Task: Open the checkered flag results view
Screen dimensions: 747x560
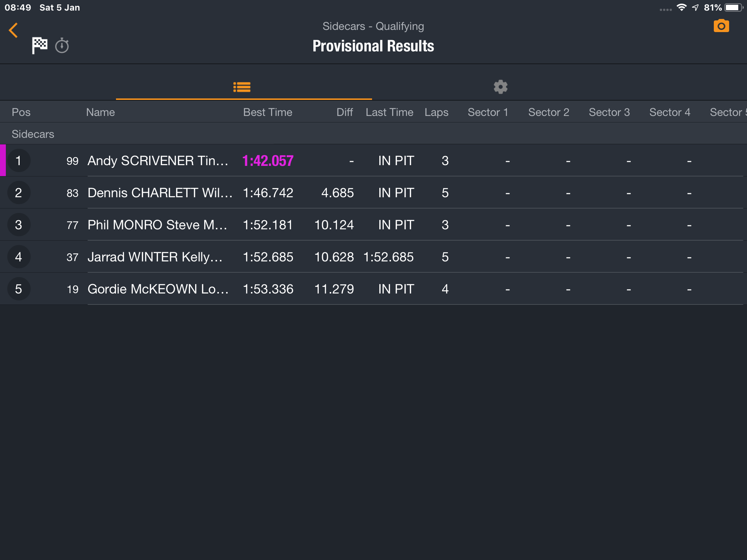Action: pyautogui.click(x=40, y=46)
